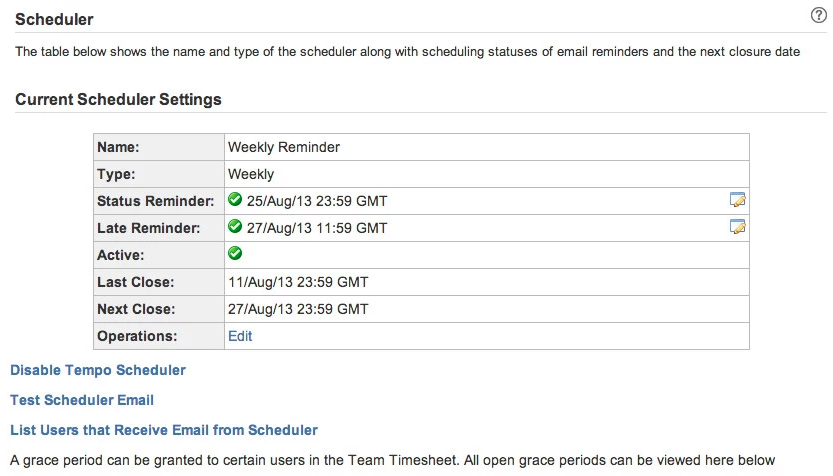
Task: Click the Disable Tempo Scheduler link
Action: click(x=98, y=370)
